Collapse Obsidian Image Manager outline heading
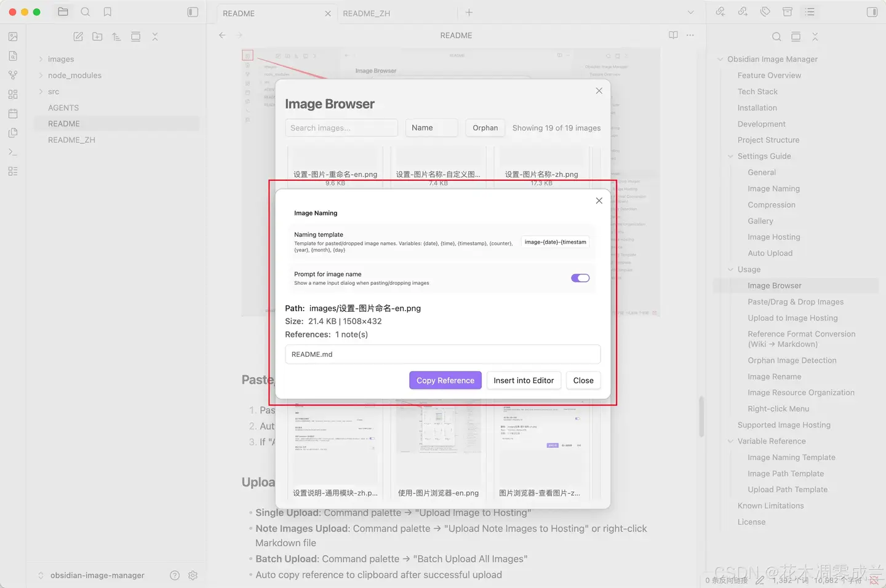886x588 pixels. [720, 59]
